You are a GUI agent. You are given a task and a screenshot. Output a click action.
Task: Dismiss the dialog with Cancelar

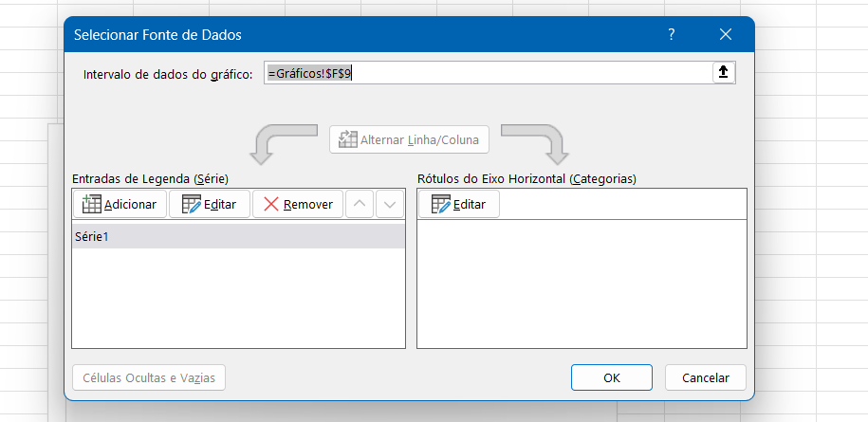pyautogui.click(x=706, y=377)
